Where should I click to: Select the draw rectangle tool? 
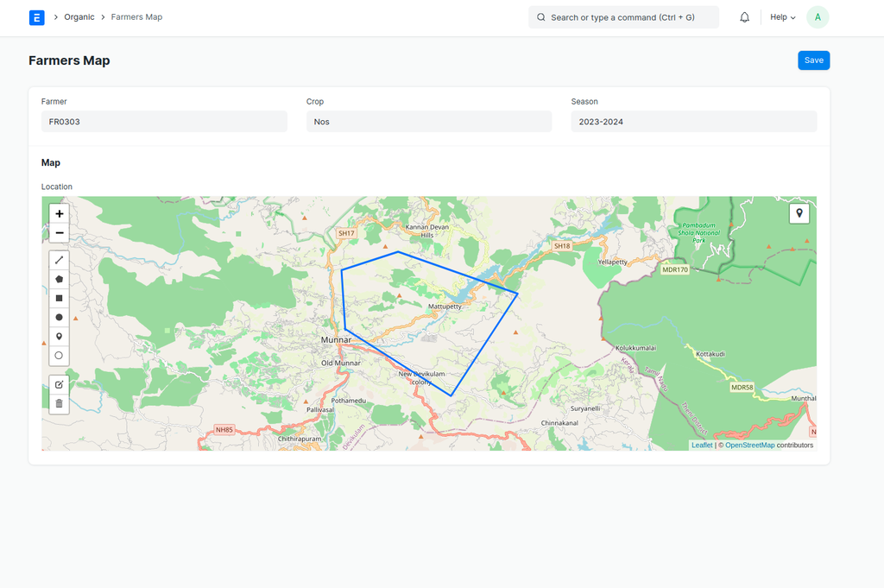click(x=59, y=298)
